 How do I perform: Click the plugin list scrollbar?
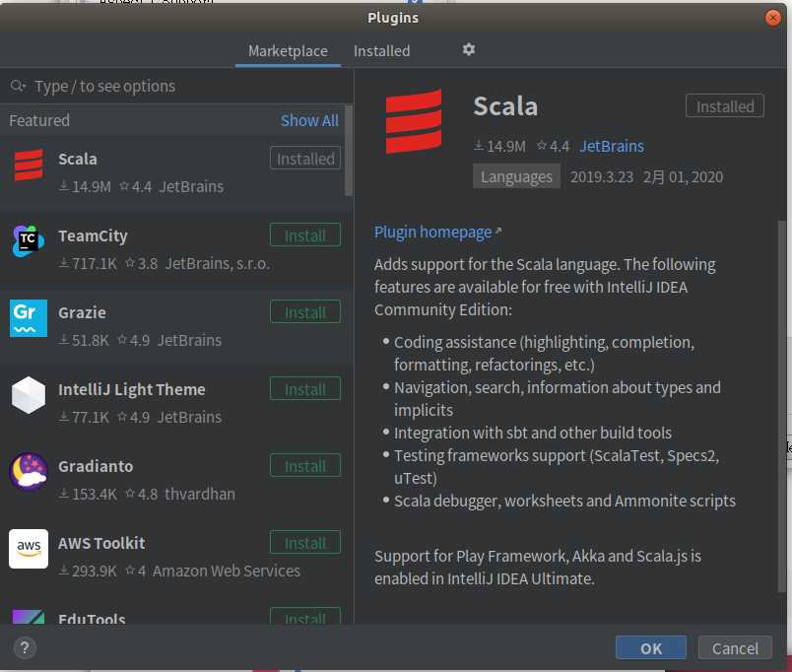[x=349, y=151]
